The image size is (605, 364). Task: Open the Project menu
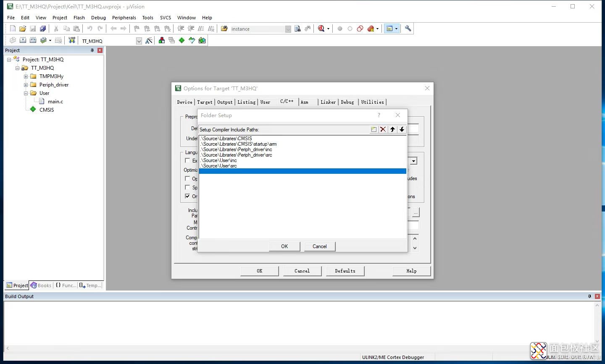pyautogui.click(x=60, y=18)
